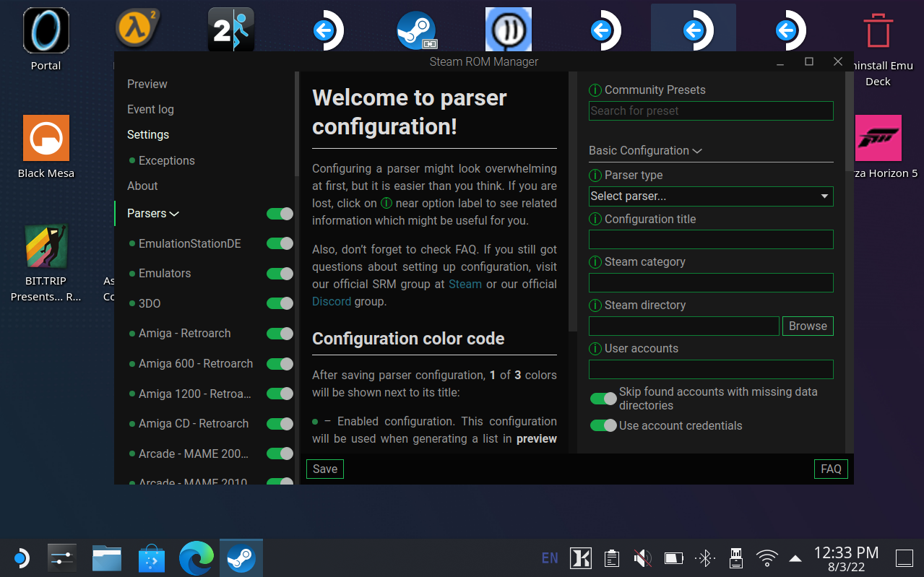Launch the Dolphin file manager from the taskbar
Viewport: 924px width, 577px height.
tap(107, 558)
